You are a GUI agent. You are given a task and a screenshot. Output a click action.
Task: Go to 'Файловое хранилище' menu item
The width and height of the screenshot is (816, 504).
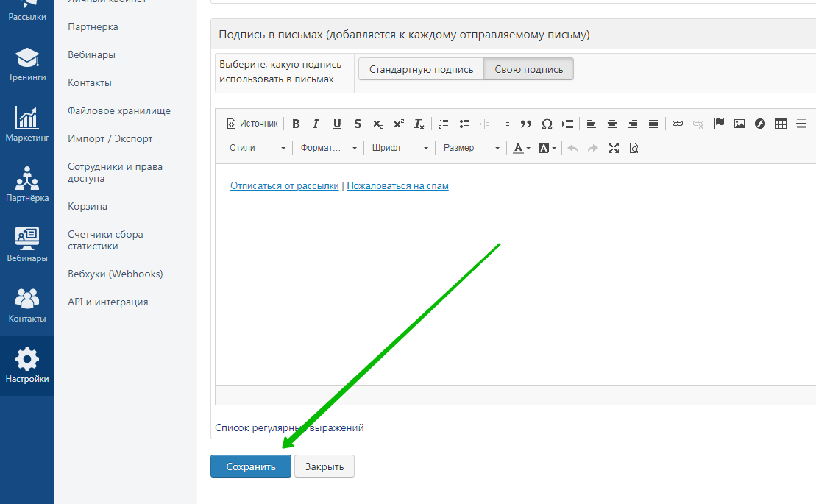pyautogui.click(x=118, y=110)
